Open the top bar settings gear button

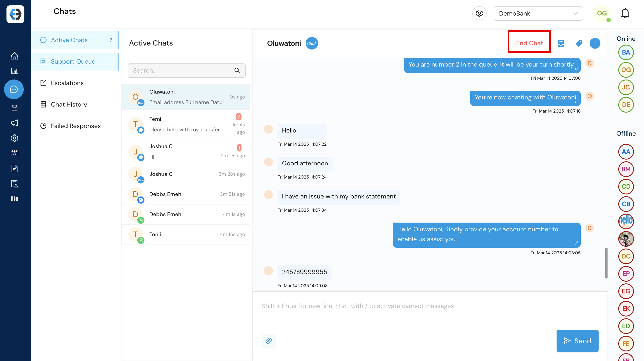click(x=479, y=13)
